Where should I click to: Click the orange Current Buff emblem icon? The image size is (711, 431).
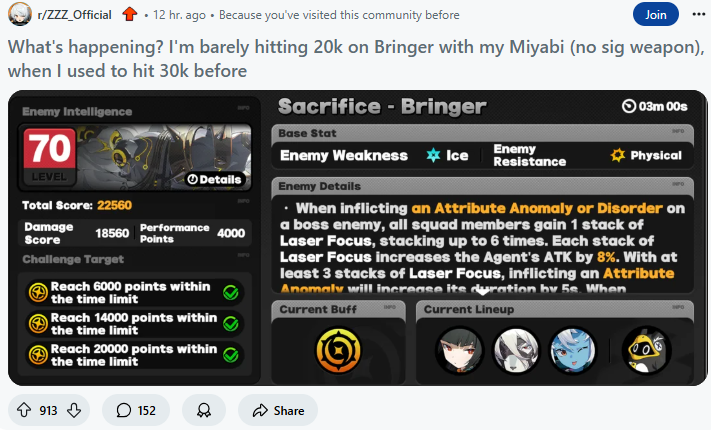click(x=338, y=350)
